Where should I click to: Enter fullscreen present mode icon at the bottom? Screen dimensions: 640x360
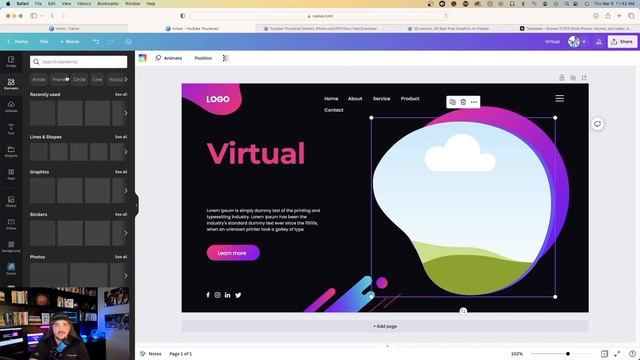[617, 354]
